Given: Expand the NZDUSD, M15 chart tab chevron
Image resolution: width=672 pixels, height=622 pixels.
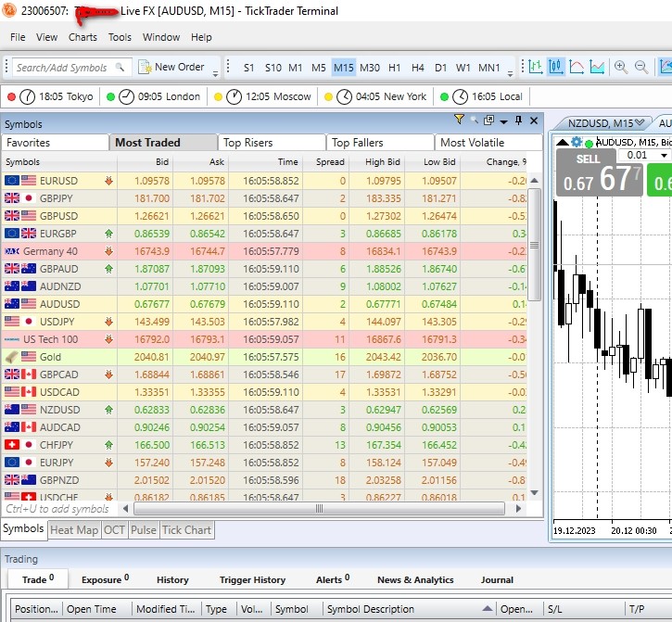Looking at the screenshot, I should 640,122.
